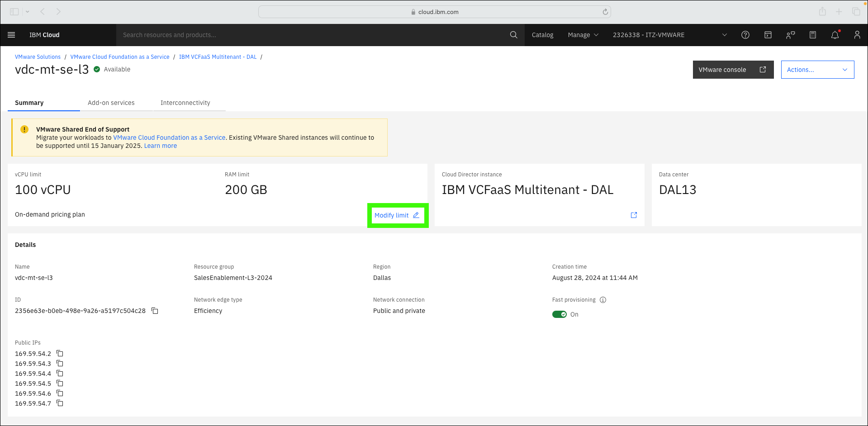Toggle the Safari sidebar icon
This screenshot has width=868, height=426.
(14, 12)
